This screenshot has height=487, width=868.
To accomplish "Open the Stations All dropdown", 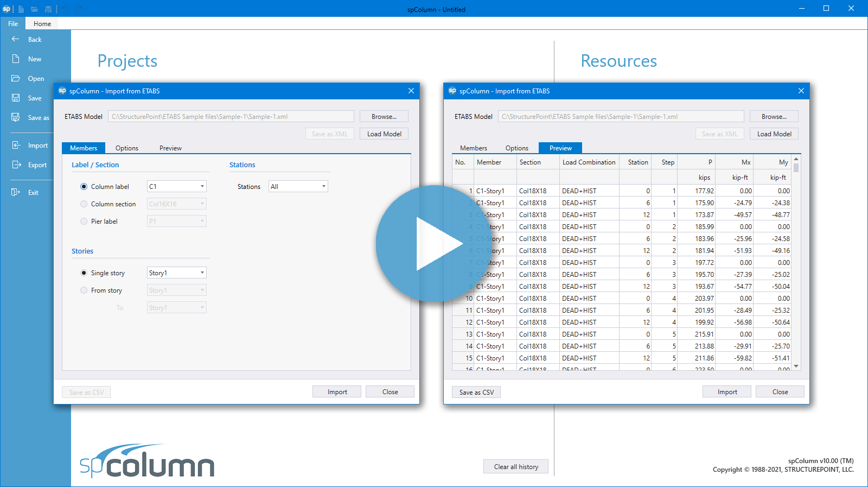I will point(298,186).
